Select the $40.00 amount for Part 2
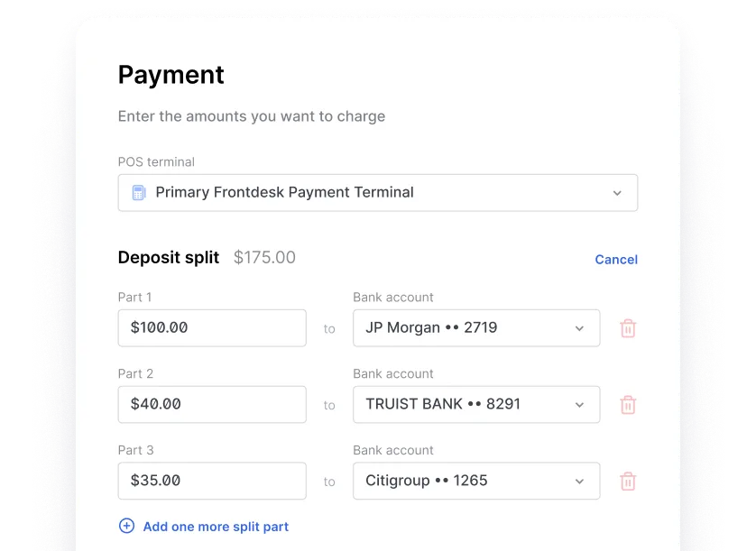This screenshot has width=756, height=551. pyautogui.click(x=211, y=404)
